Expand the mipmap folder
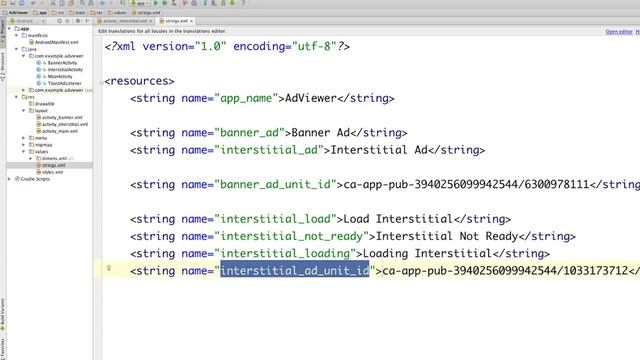Screen dimensions: 640x360 click(23, 145)
